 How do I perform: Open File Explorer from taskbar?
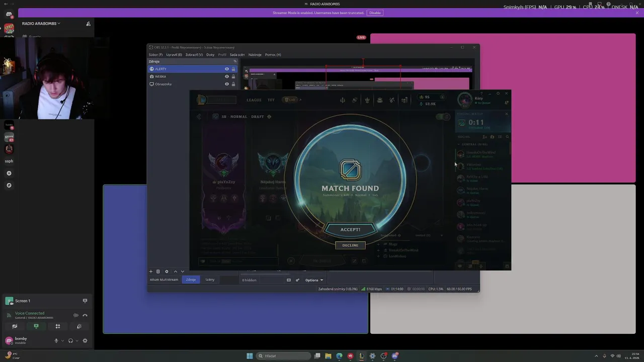328,356
